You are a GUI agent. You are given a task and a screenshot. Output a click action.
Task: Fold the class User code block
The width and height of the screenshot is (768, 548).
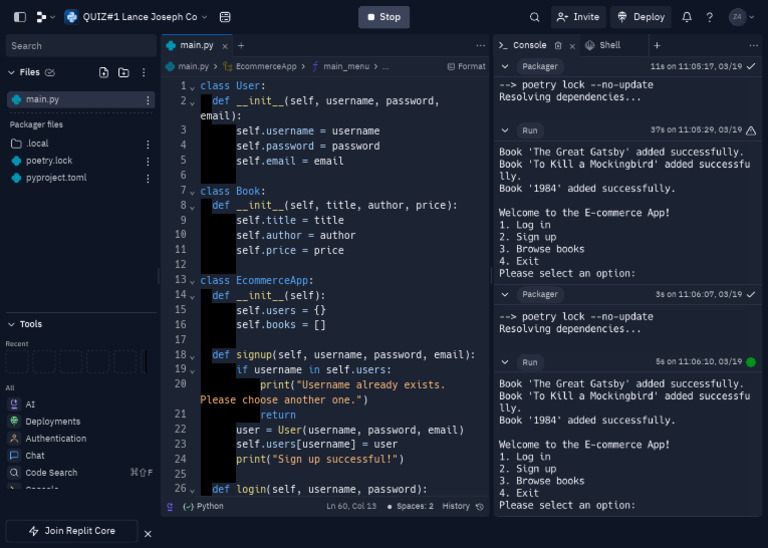pos(192,87)
